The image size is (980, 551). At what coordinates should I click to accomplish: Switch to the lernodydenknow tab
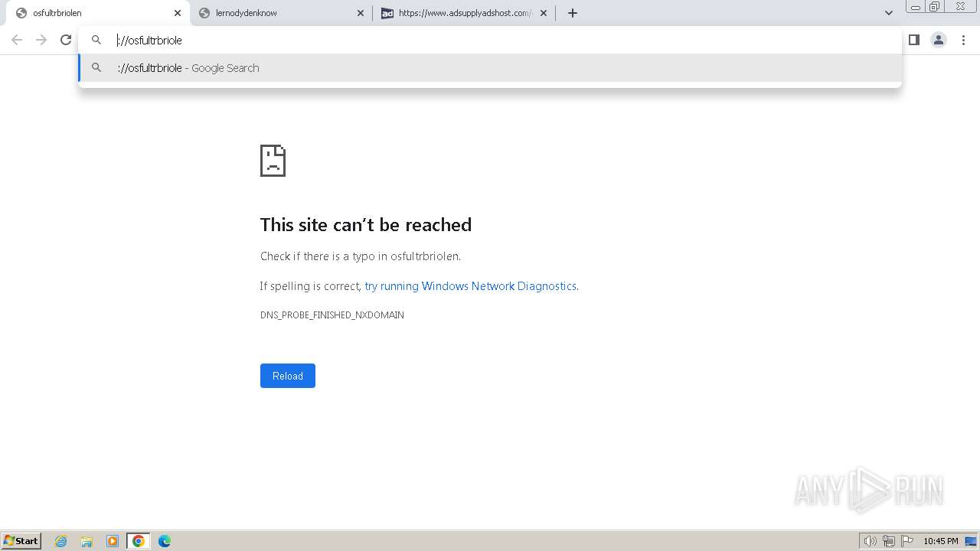click(280, 13)
